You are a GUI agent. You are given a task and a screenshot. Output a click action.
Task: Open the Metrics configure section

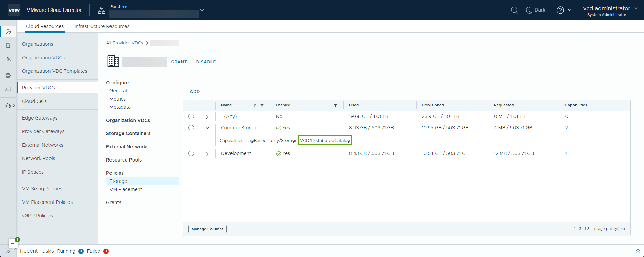click(x=118, y=99)
